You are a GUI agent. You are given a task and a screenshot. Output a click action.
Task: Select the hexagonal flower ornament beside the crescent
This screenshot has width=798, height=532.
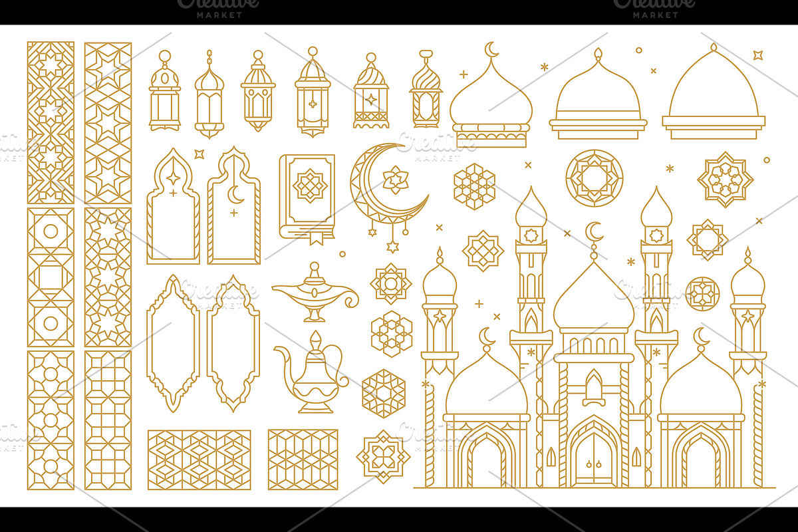[474, 186]
